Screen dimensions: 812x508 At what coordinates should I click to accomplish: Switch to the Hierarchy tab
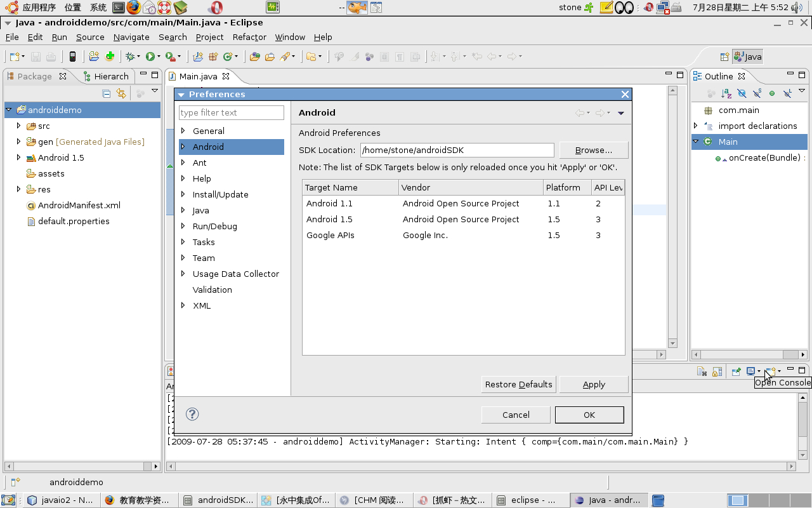(105, 76)
